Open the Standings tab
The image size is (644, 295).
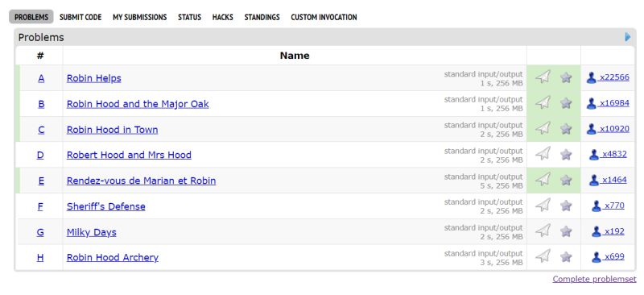[262, 17]
